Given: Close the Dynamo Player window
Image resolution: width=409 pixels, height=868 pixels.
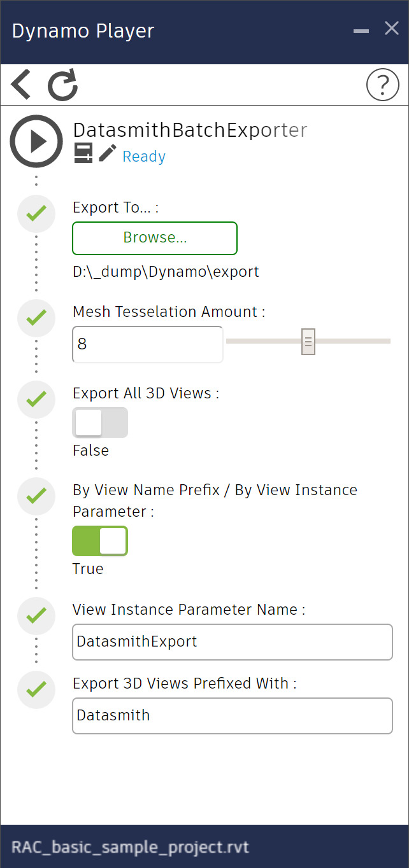Looking at the screenshot, I should click(391, 29).
